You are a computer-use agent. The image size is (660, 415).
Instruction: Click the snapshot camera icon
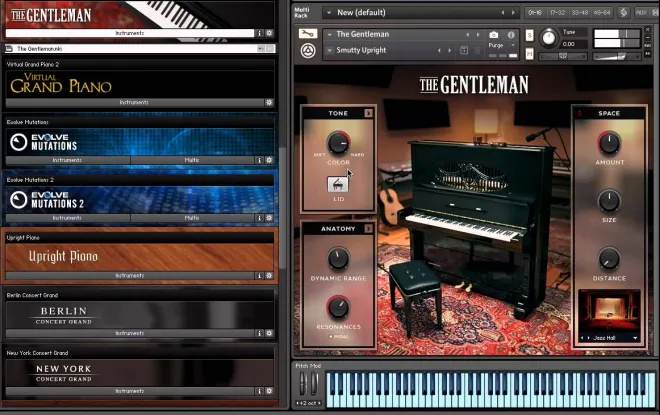tap(494, 35)
